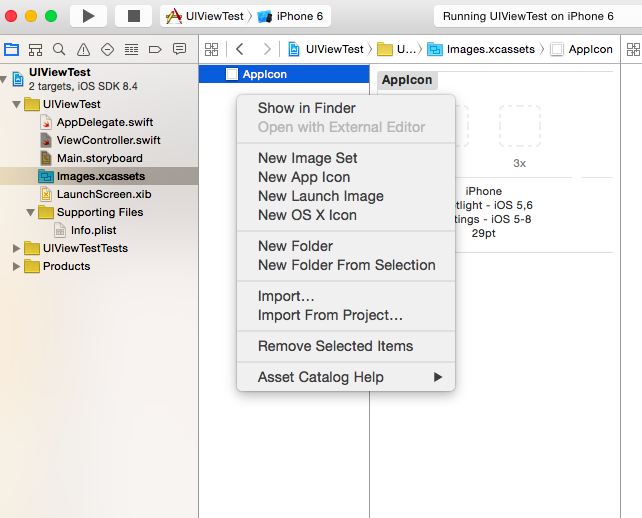Click AppIcon breadcrumb in jump bar
The height and width of the screenshot is (518, 642).
coord(581,50)
